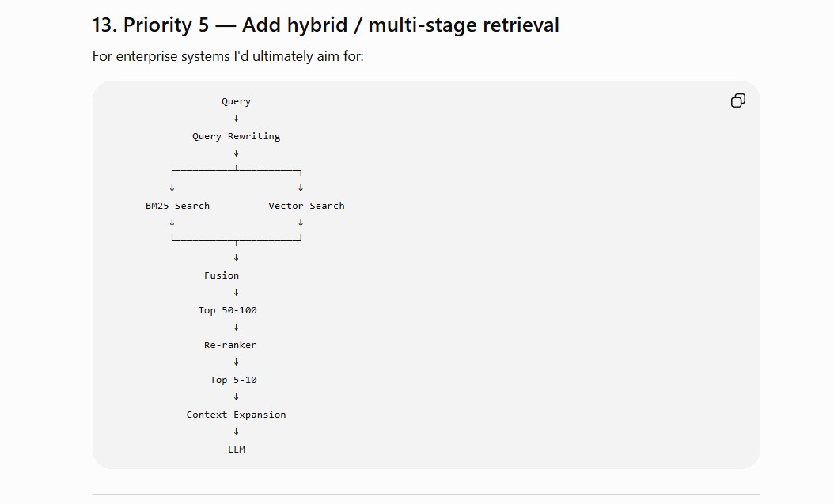The width and height of the screenshot is (834, 504).
Task: Click the arrow below 'Query'
Action: (x=236, y=119)
